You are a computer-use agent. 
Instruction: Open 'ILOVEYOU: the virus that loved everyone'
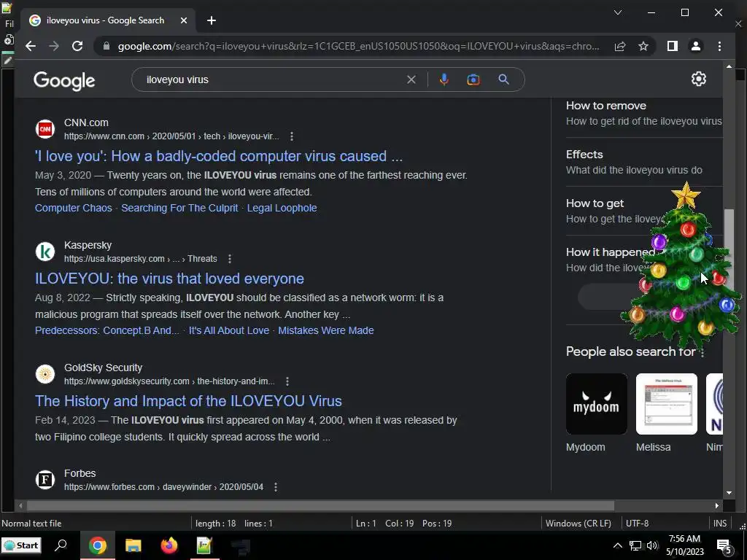[169, 279]
